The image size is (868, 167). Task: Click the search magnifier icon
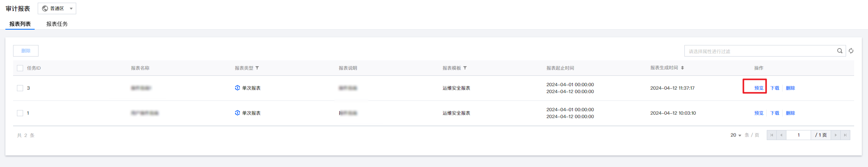pyautogui.click(x=840, y=51)
